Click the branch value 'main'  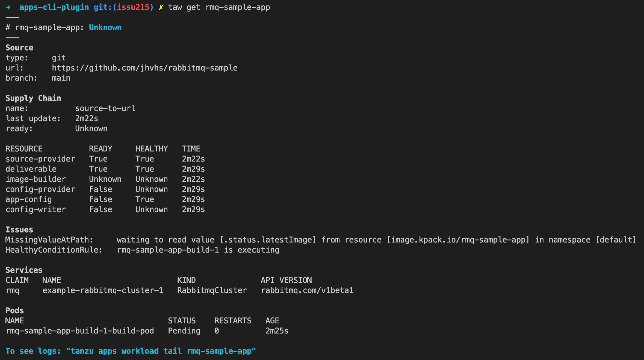coord(61,78)
